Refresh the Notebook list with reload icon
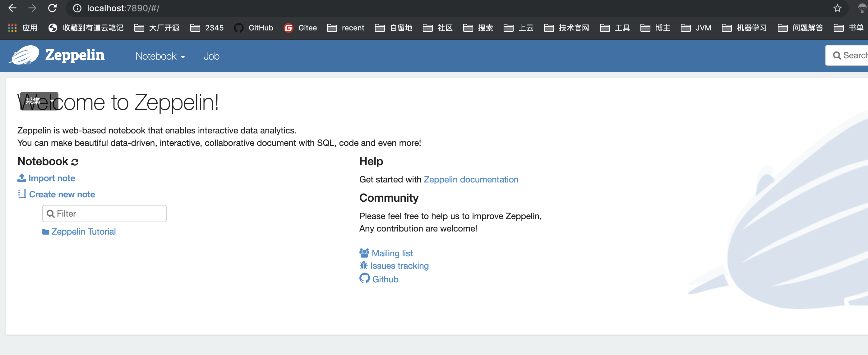 75,162
